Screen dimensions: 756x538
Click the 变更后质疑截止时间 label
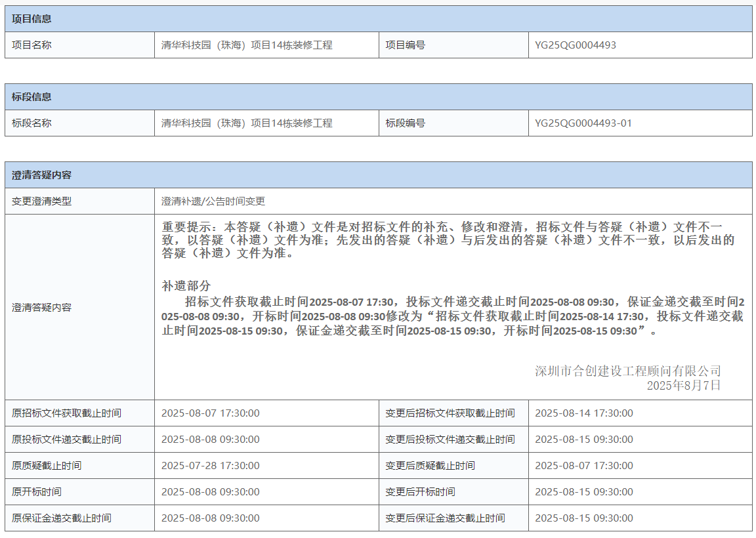[x=430, y=466]
